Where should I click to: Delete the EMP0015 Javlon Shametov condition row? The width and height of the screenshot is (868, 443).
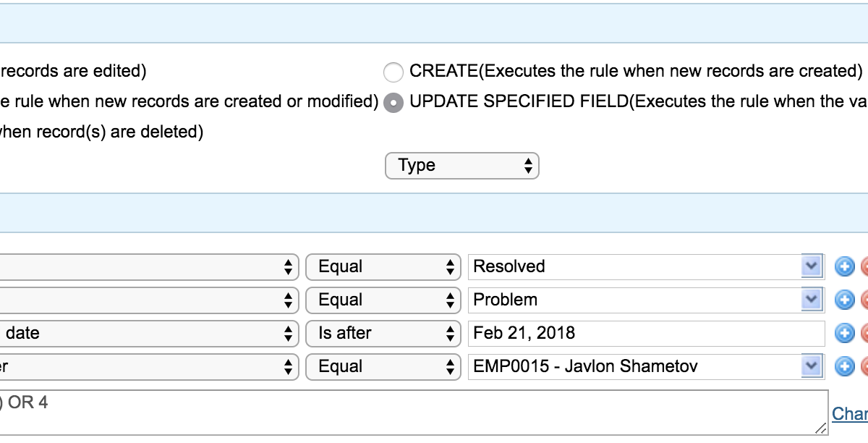pyautogui.click(x=864, y=367)
